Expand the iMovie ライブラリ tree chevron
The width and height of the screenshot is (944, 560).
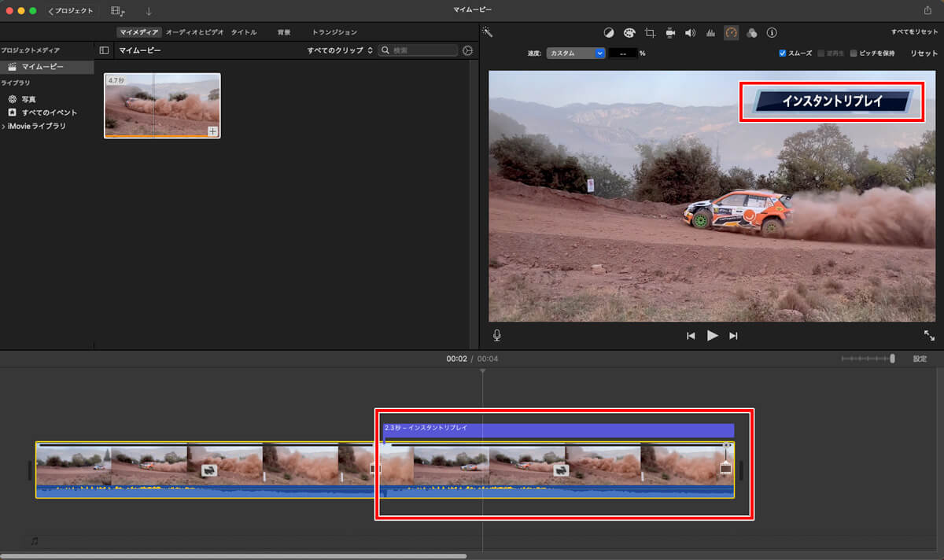[x=3, y=126]
